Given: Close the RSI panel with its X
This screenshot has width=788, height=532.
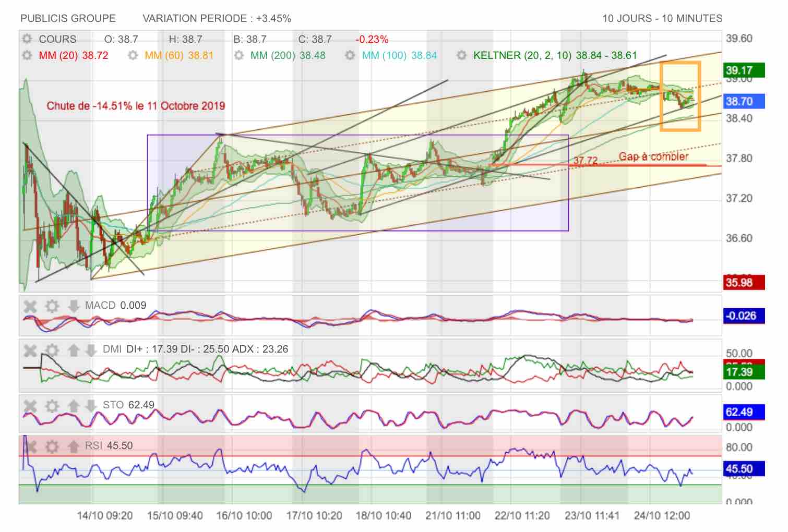Looking at the screenshot, I should click(x=30, y=446).
